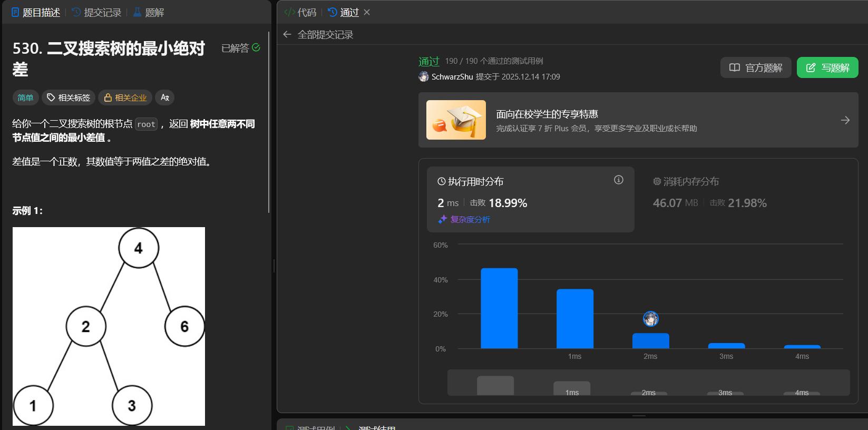Click the user avatar next to SchwarzShu

(x=424, y=77)
